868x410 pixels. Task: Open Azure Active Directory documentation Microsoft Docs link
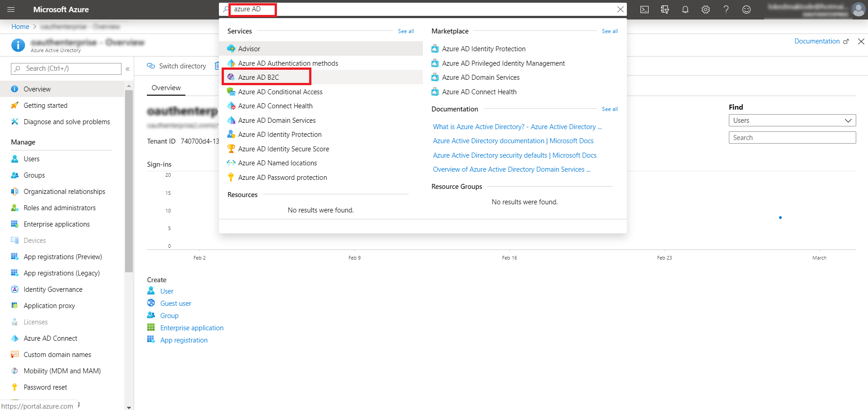point(513,141)
